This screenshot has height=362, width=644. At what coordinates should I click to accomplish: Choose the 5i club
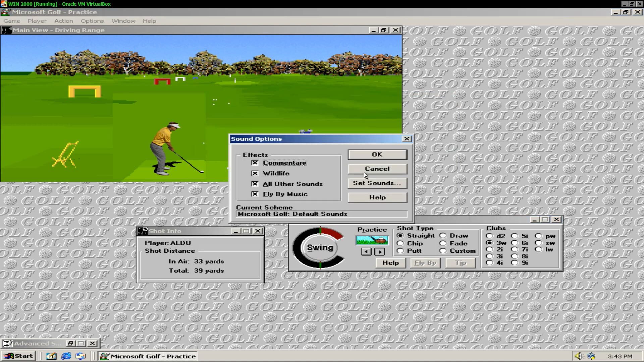[x=514, y=236]
